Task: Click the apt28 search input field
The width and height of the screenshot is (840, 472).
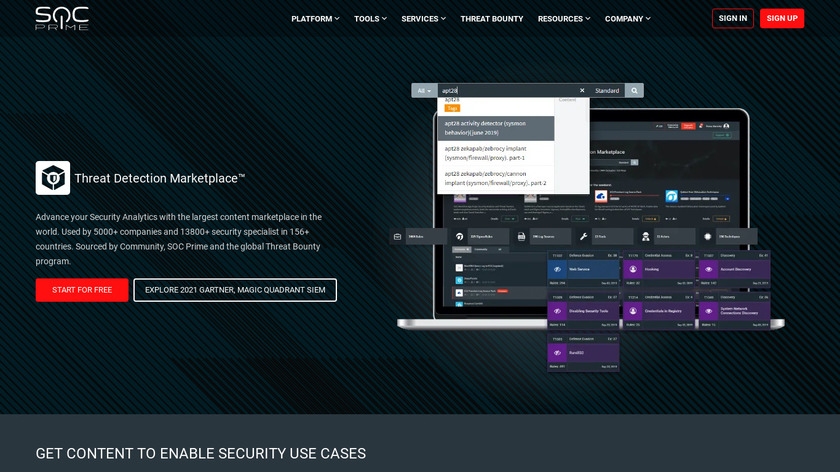Action: pyautogui.click(x=507, y=91)
